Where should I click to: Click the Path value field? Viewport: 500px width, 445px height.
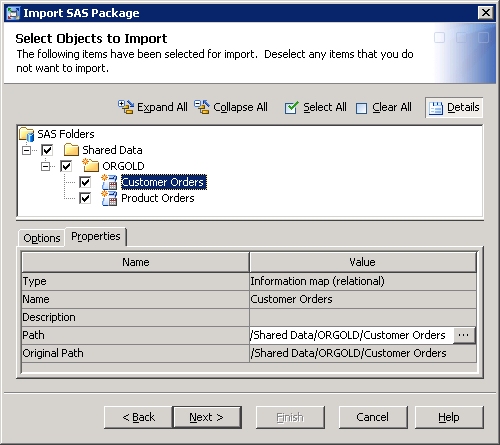352,335
